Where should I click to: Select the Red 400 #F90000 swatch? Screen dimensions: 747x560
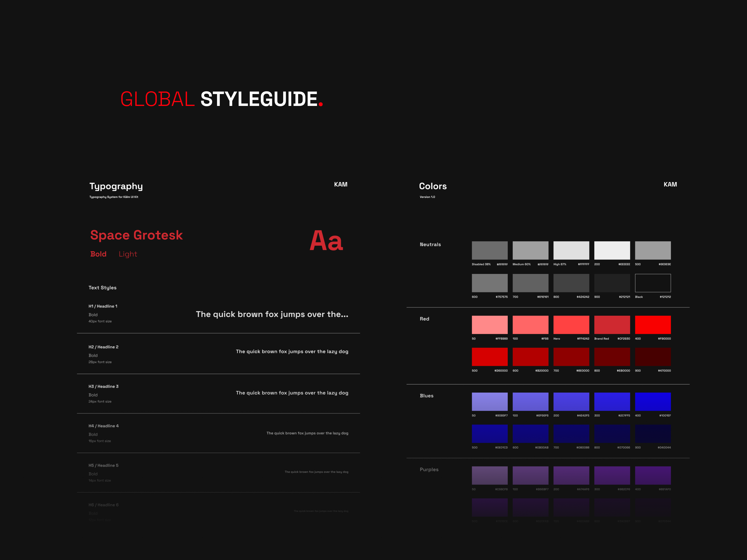click(x=653, y=325)
